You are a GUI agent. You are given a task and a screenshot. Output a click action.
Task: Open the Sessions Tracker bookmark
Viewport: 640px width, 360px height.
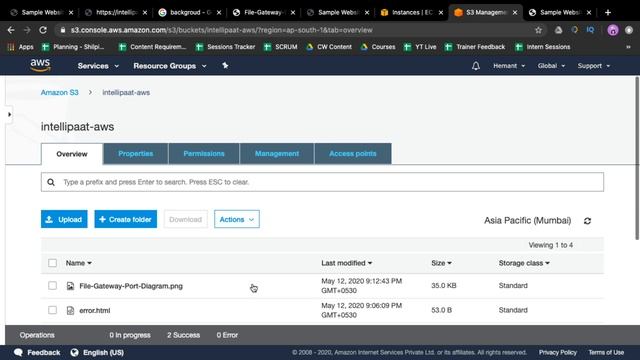tap(226, 47)
